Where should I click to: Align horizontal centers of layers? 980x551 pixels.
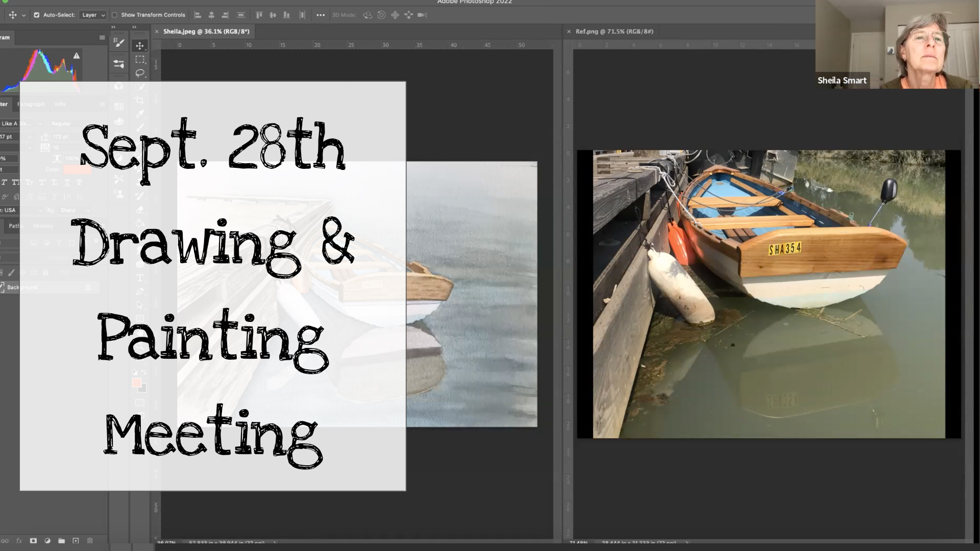(211, 15)
